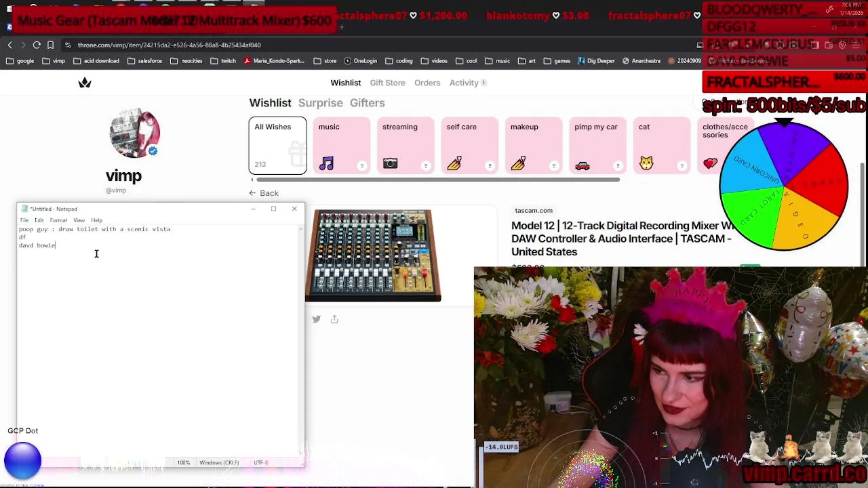Viewport: 868px width, 488px height.
Task: Click the Model 12 product title
Action: 624,239
